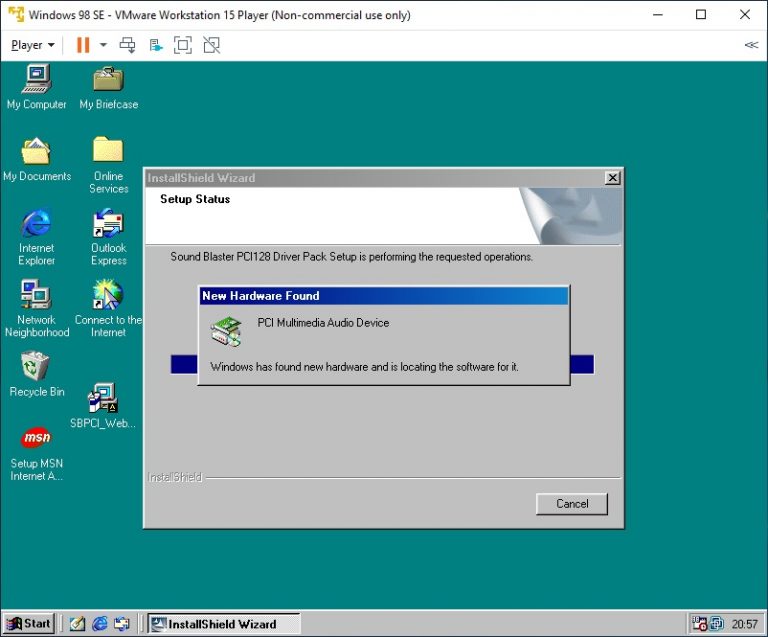Enter VMware full screen mode
The height and width of the screenshot is (637, 768).
tap(183, 45)
